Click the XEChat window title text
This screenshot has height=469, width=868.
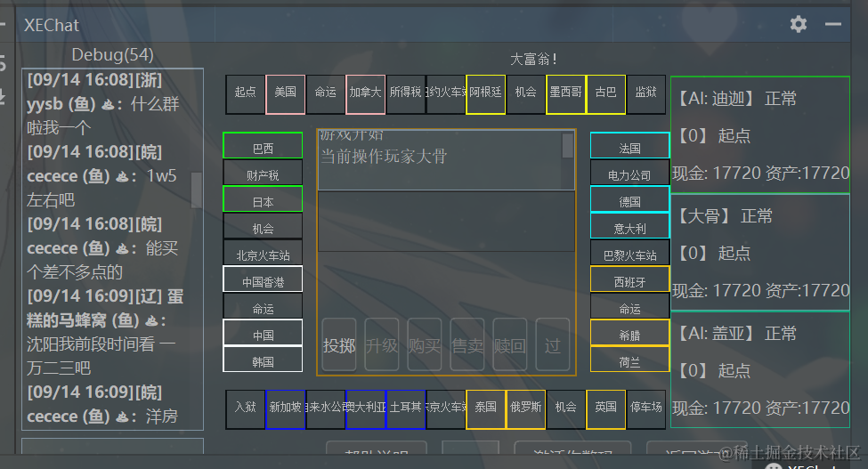tap(52, 25)
